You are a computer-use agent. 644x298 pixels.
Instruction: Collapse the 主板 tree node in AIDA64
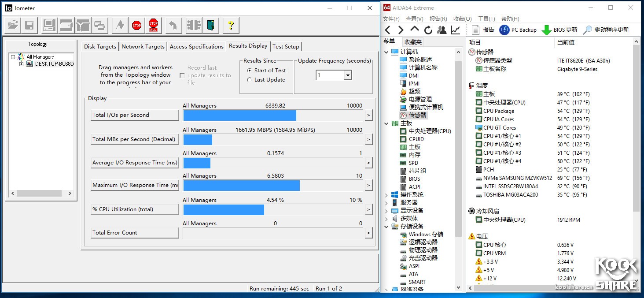[387, 123]
